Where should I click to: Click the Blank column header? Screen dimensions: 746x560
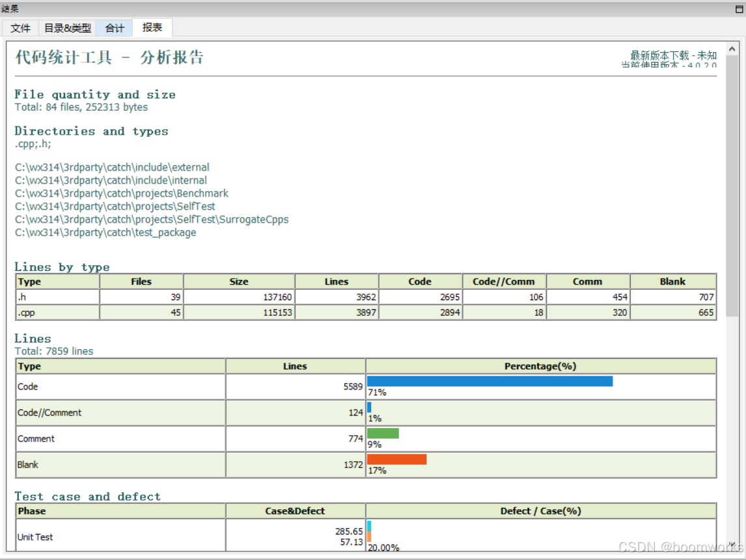[x=672, y=282]
